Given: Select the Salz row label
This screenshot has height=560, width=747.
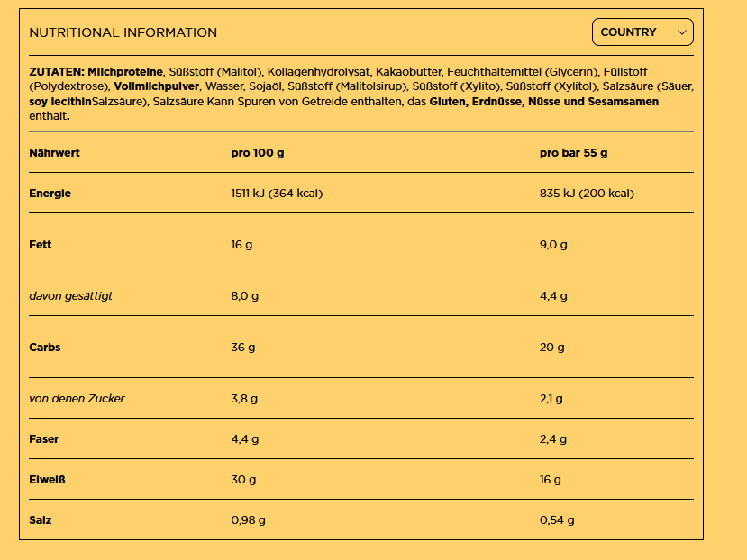Looking at the screenshot, I should [x=41, y=520].
